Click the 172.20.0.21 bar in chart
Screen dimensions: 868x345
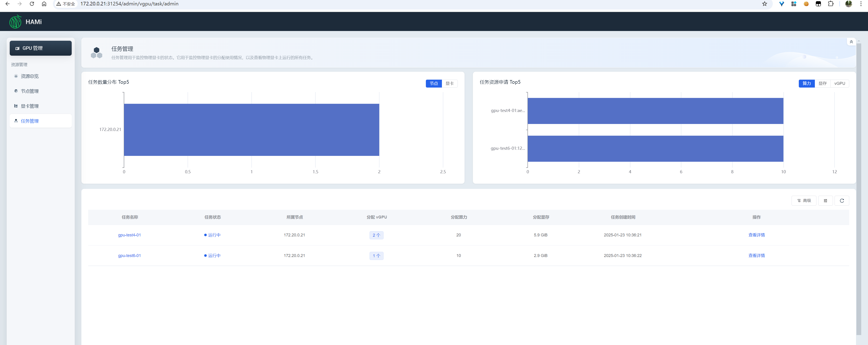251,130
